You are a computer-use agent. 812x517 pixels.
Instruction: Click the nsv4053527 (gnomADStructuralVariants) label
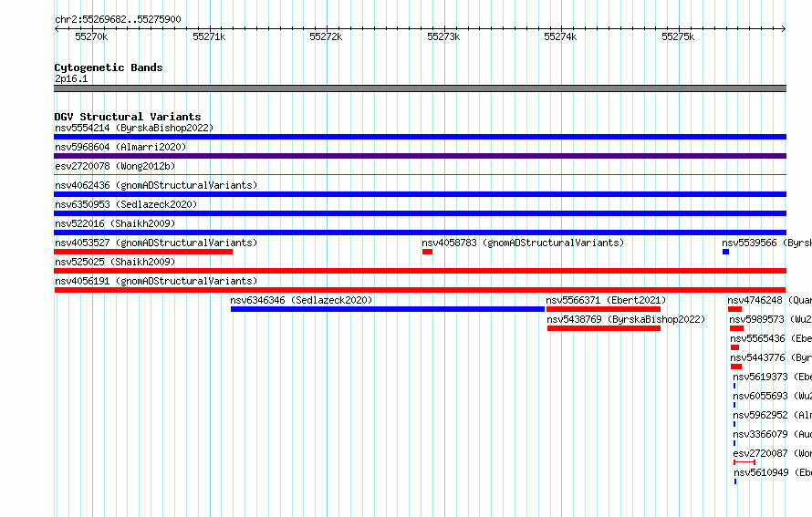coord(156,243)
